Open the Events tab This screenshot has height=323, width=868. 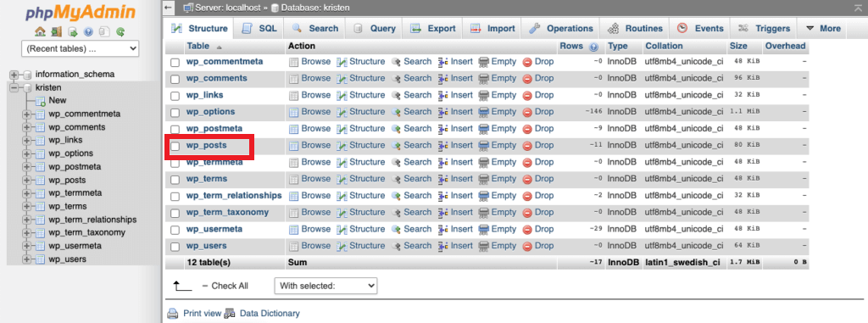700,28
